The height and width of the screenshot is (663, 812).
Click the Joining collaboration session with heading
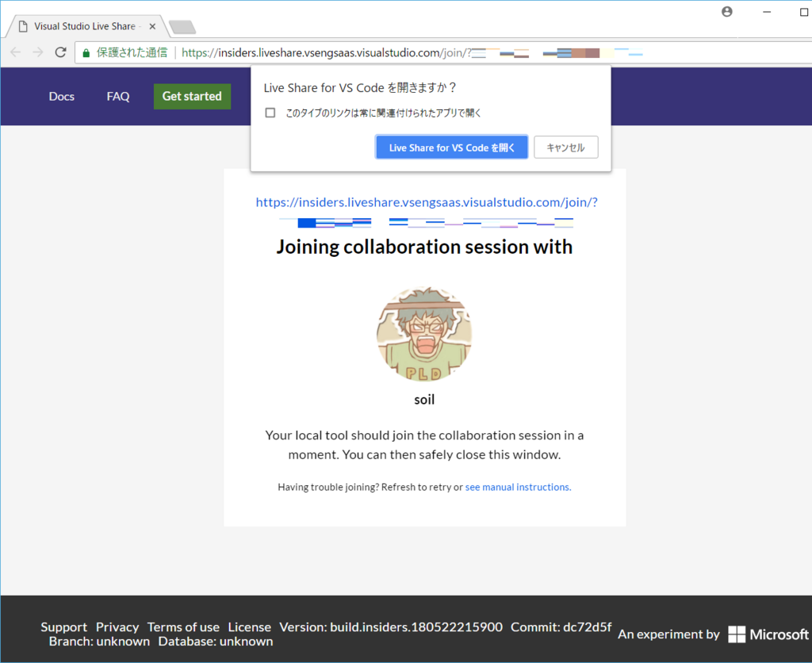point(424,247)
